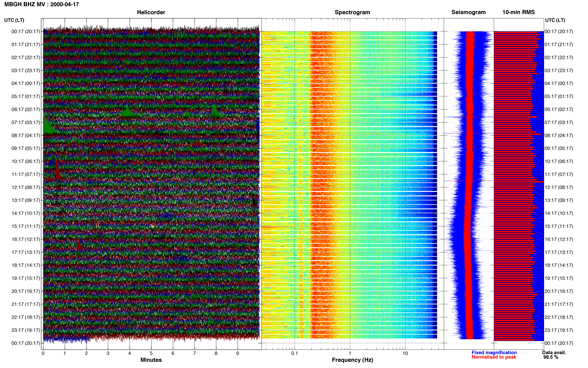588x368 pixels.
Task: Click left time label '23:17 (19:17)'
Action: point(26,330)
